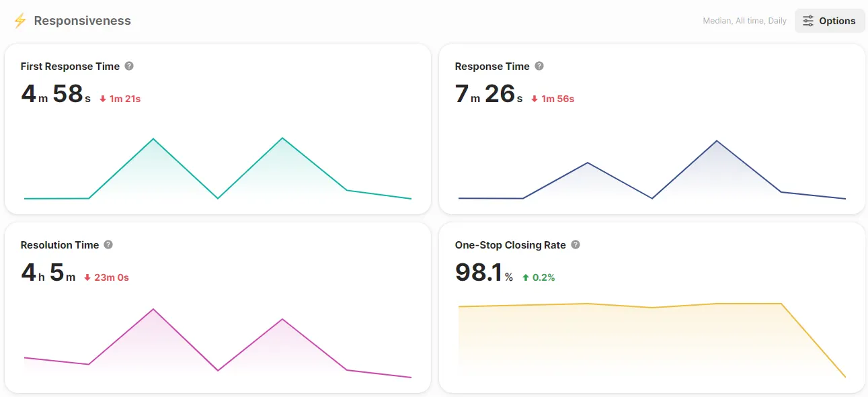Screen dimensions: 868x397
Task: Click green up arrow beside 0.2%
Action: click(x=526, y=277)
